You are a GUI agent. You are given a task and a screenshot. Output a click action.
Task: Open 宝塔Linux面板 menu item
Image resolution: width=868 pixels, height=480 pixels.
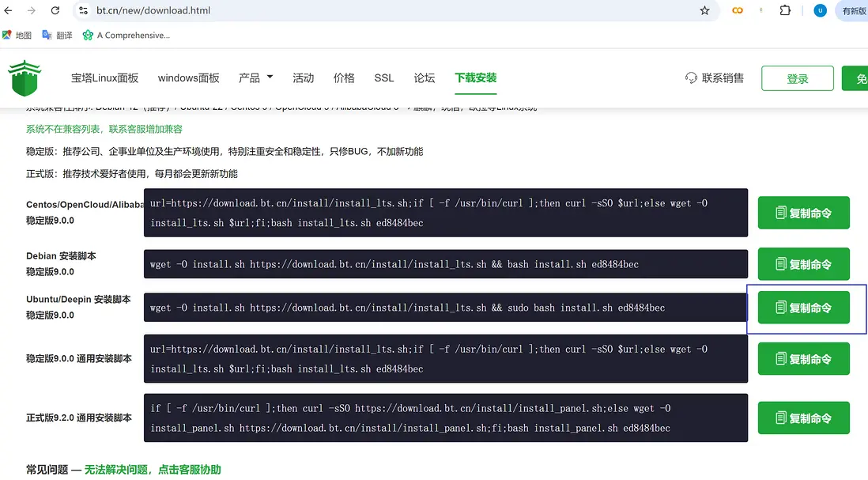pos(104,78)
